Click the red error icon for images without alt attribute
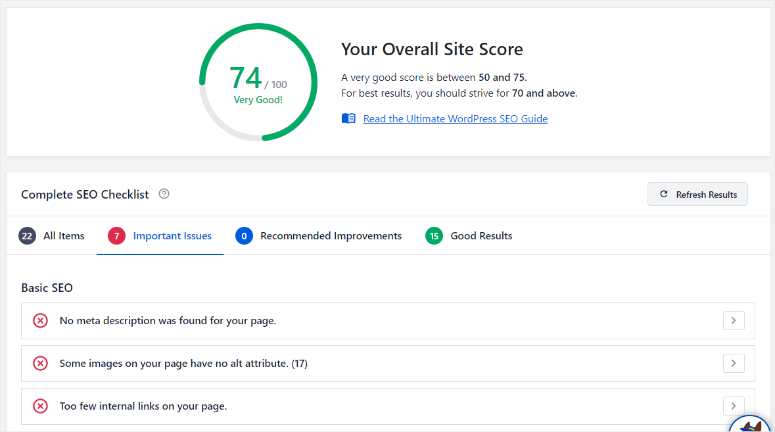Screen dimensions: 775x432 pyautogui.click(x=41, y=363)
